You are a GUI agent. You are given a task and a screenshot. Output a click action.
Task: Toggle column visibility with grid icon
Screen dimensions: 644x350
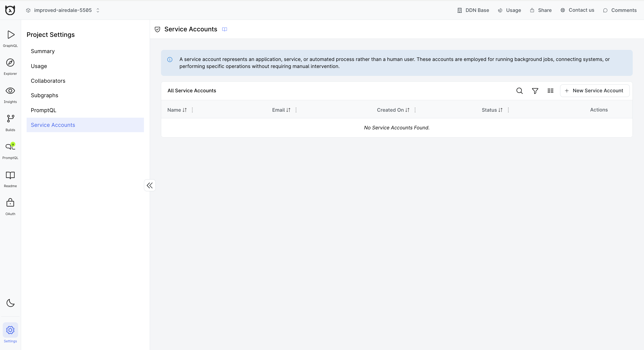[550, 91]
